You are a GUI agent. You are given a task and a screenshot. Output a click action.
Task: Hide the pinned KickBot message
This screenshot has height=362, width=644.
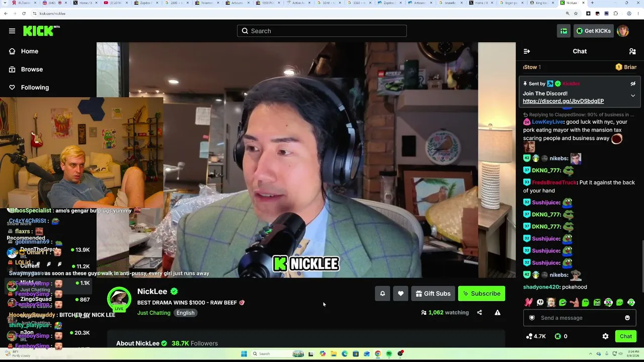[633, 83]
